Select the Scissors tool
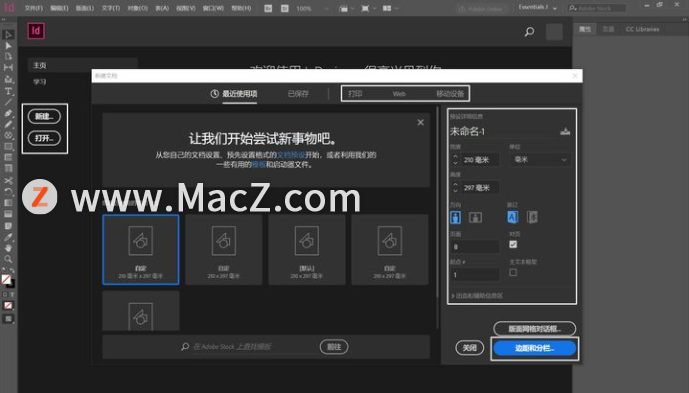Image resolution: width=689 pixels, height=393 pixels. click(8, 181)
